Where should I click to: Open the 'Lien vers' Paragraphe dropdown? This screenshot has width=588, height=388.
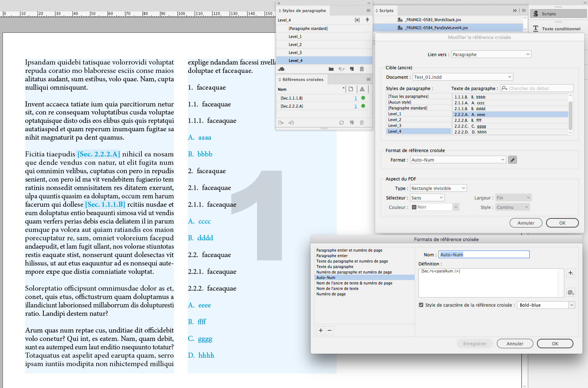click(x=491, y=54)
